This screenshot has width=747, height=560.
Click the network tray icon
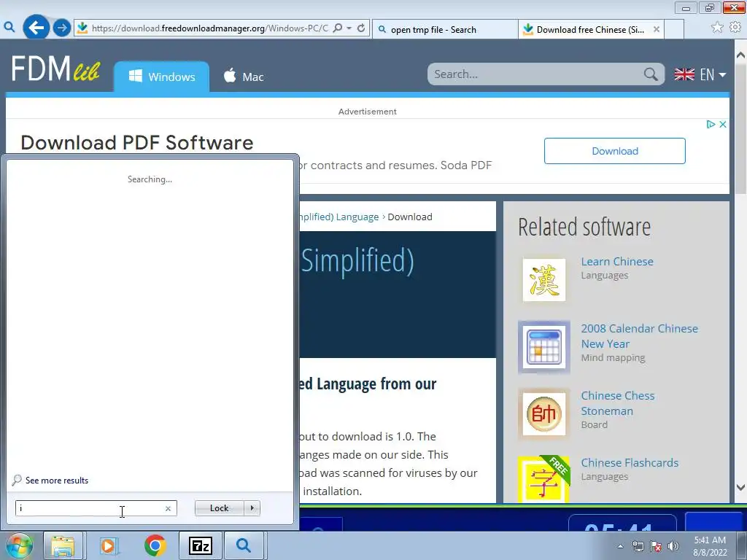638,547
